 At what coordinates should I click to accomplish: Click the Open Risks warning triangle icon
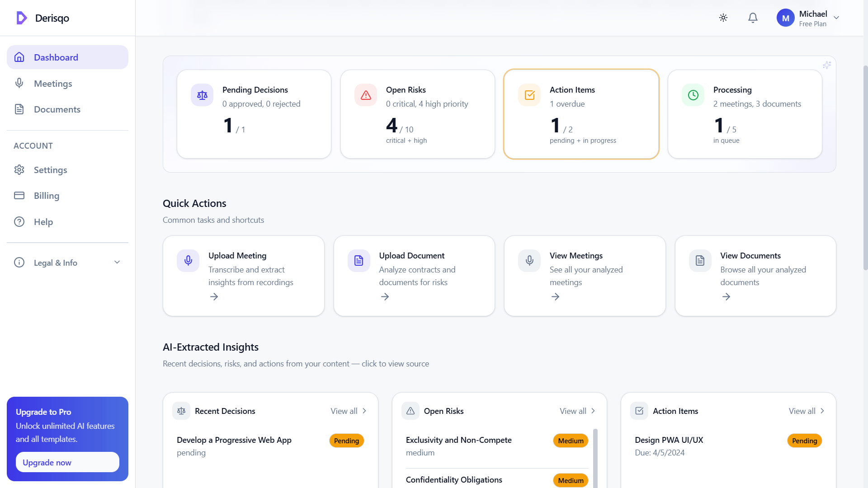click(x=366, y=95)
